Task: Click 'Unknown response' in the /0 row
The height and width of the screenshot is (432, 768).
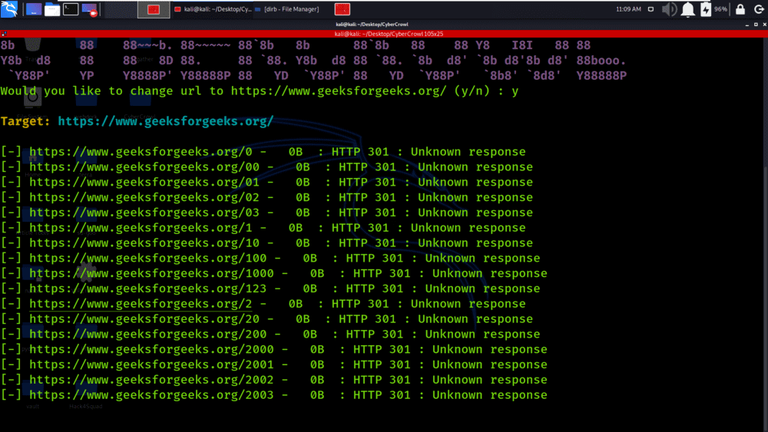Action: click(x=468, y=152)
